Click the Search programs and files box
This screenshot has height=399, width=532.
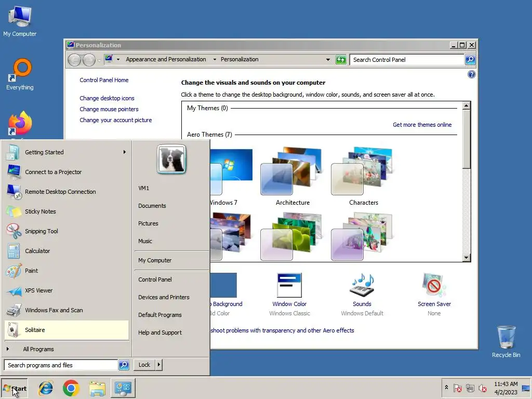61,365
